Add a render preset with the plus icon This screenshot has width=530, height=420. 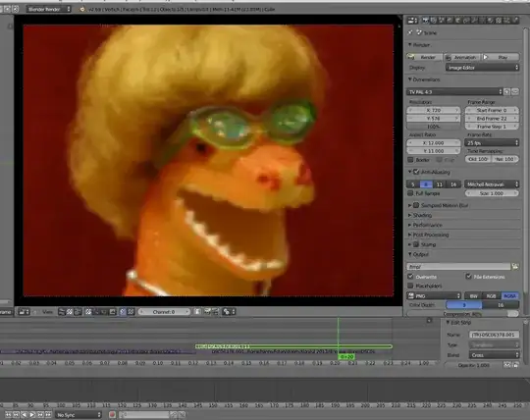(x=507, y=92)
